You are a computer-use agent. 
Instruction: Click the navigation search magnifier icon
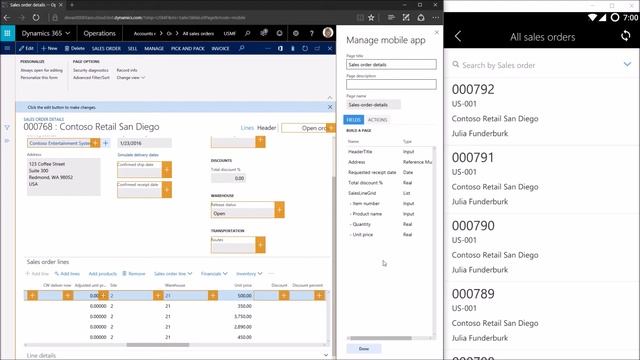click(247, 33)
